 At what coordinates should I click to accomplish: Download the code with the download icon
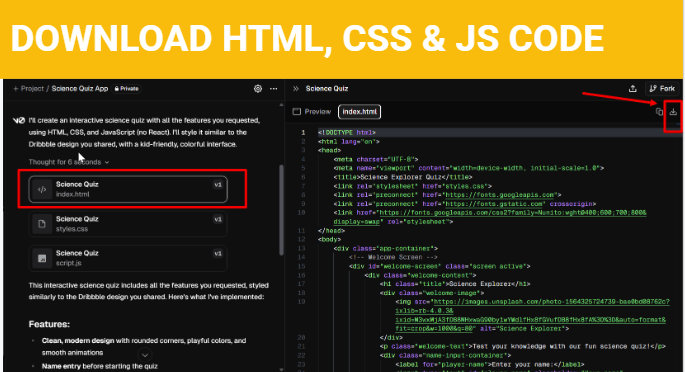coord(673,112)
